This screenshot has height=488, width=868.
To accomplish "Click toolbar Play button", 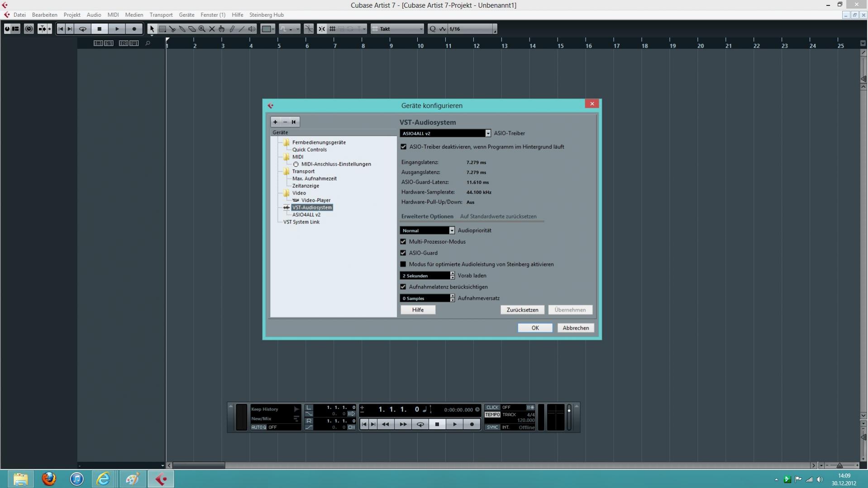I will (x=117, y=29).
